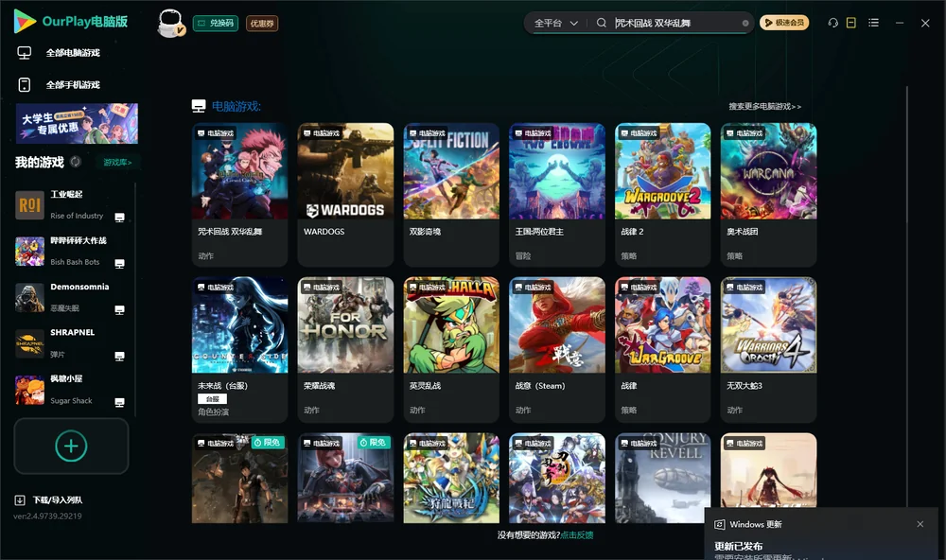The width and height of the screenshot is (946, 560).
Task: Click the download icon beside 下载/导入列队
Action: pyautogui.click(x=19, y=499)
